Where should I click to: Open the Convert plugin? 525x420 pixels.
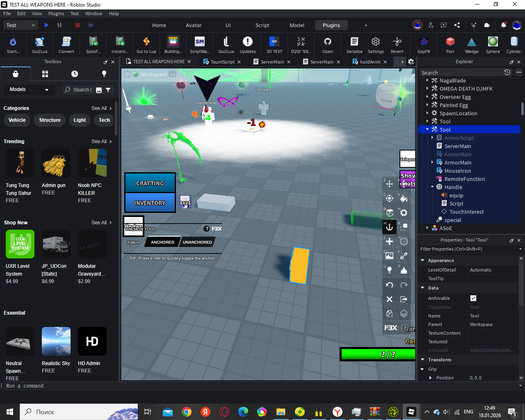pos(66,45)
